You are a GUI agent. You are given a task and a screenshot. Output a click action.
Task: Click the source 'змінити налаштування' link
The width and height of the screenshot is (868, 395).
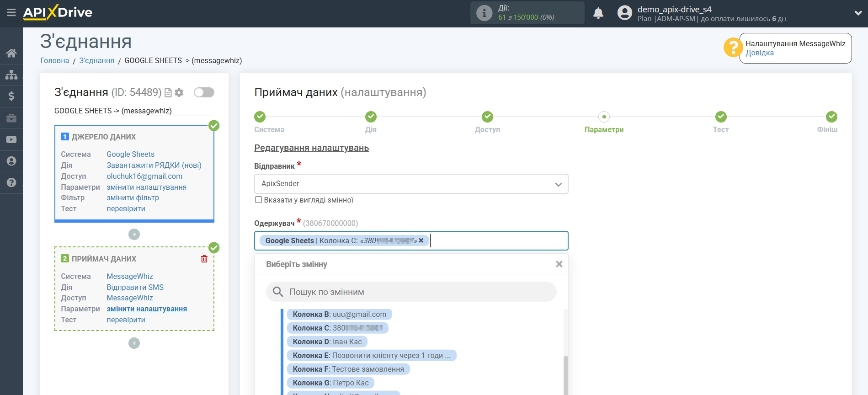pos(146,187)
